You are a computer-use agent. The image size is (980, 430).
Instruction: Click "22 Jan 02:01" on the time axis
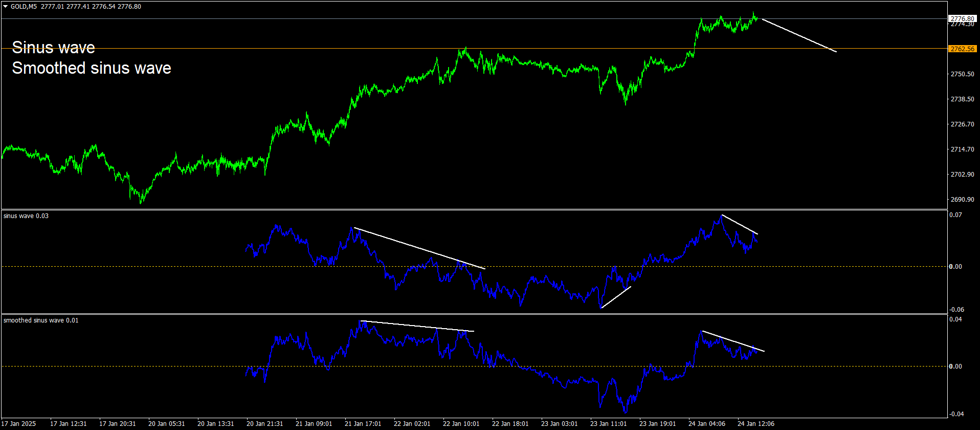pyautogui.click(x=412, y=424)
